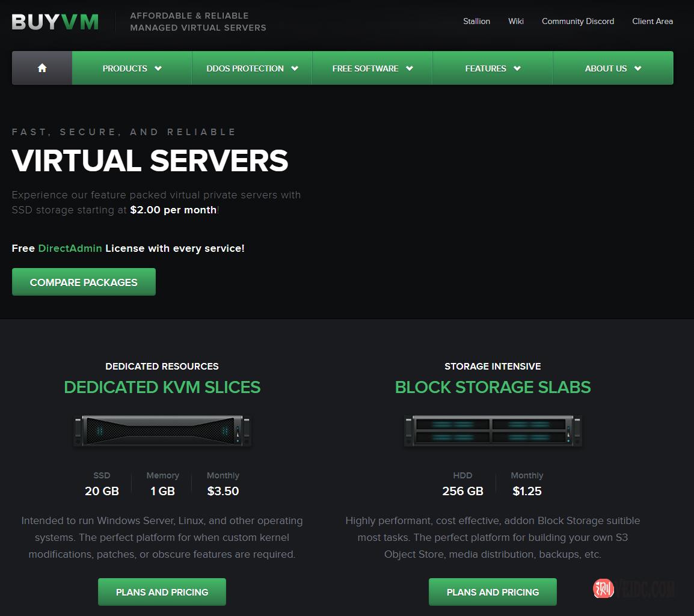Click the KVM slice server image
Image resolution: width=694 pixels, height=616 pixels.
point(162,430)
